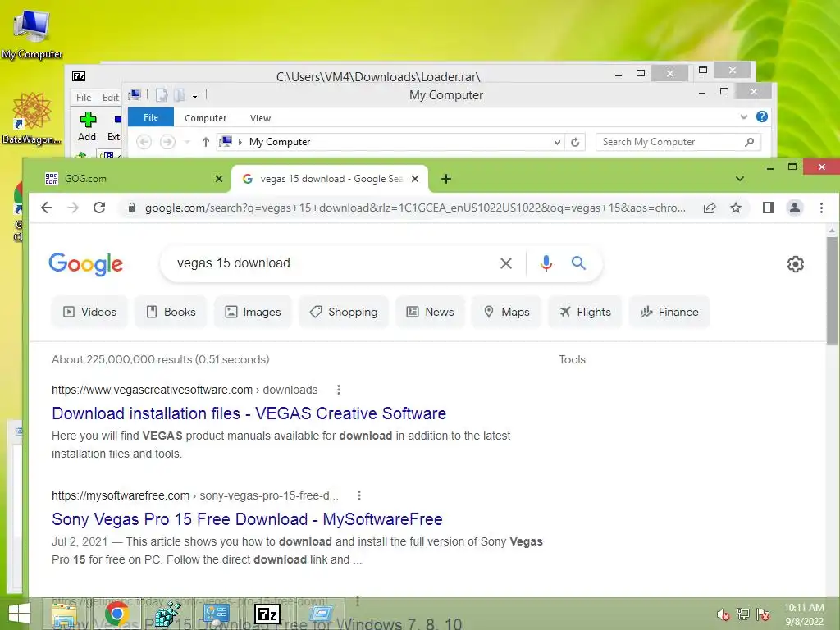Viewport: 840px width, 630px height.
Task: Open options for vegascreativesoftware result
Action: (339, 390)
